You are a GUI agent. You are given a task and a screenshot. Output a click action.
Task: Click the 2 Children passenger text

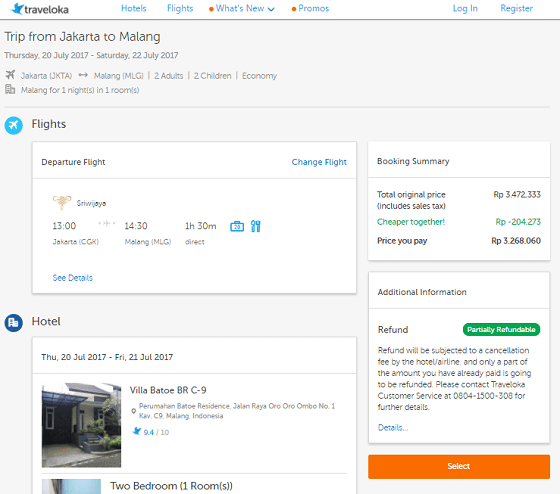pos(212,76)
